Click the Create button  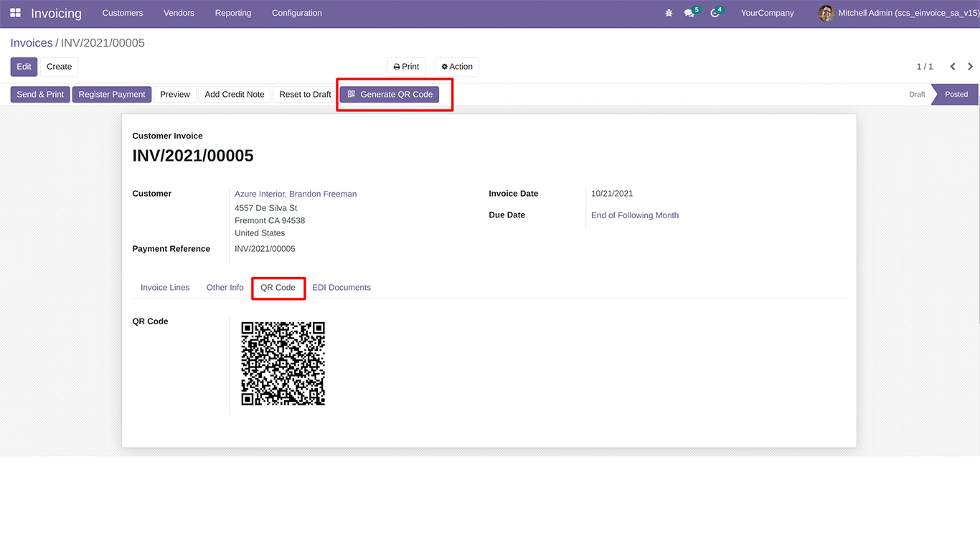click(x=59, y=67)
